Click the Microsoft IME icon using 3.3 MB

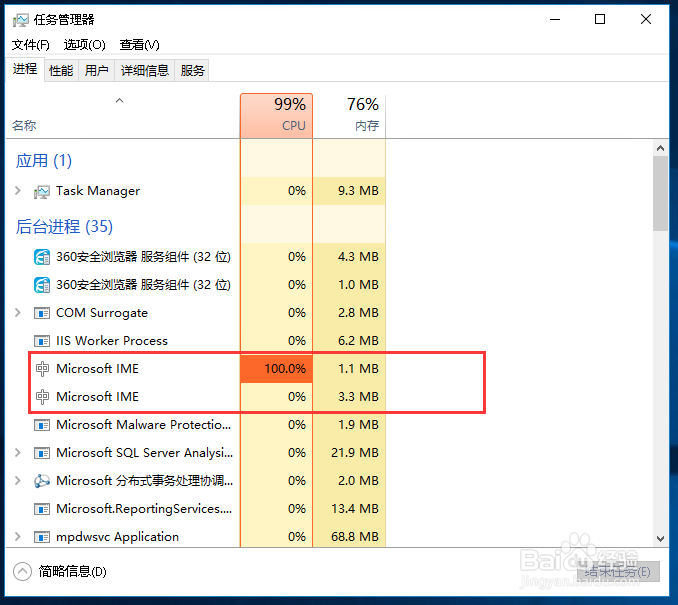point(42,397)
